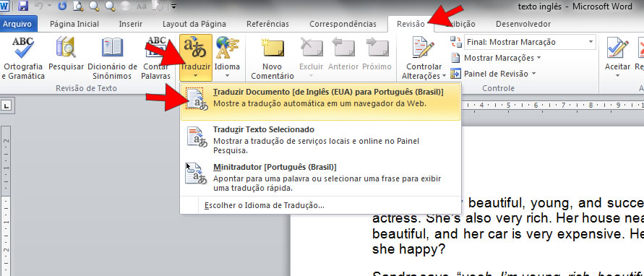The image size is (644, 276).
Task: Open Customize Quick Access Toolbar arrow
Action: [174, 6]
